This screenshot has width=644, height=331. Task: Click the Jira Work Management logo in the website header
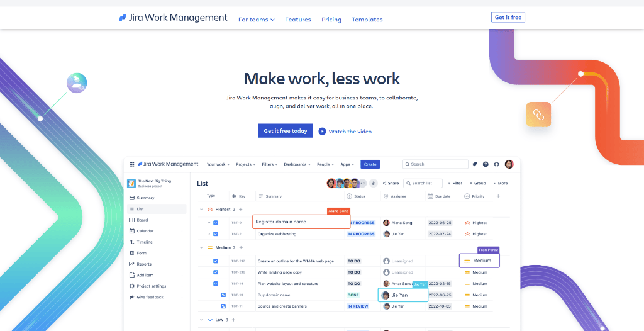(x=173, y=18)
